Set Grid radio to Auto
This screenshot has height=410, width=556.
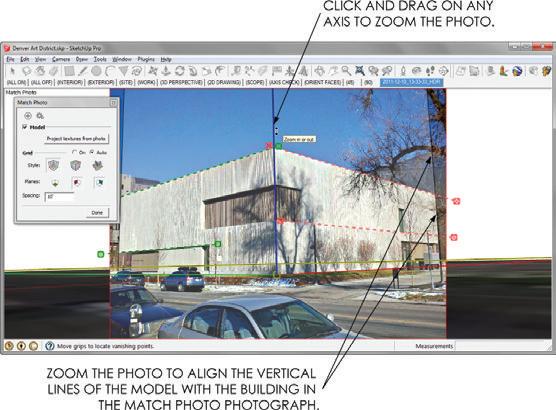[92, 152]
